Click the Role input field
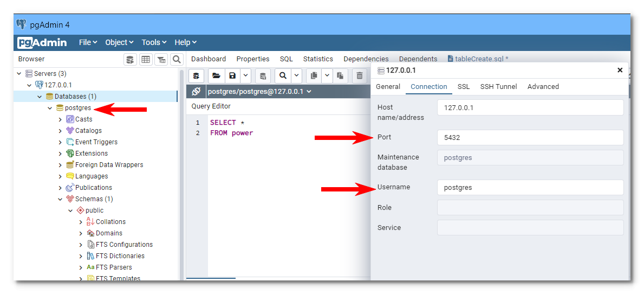644x294 pixels. 530,208
